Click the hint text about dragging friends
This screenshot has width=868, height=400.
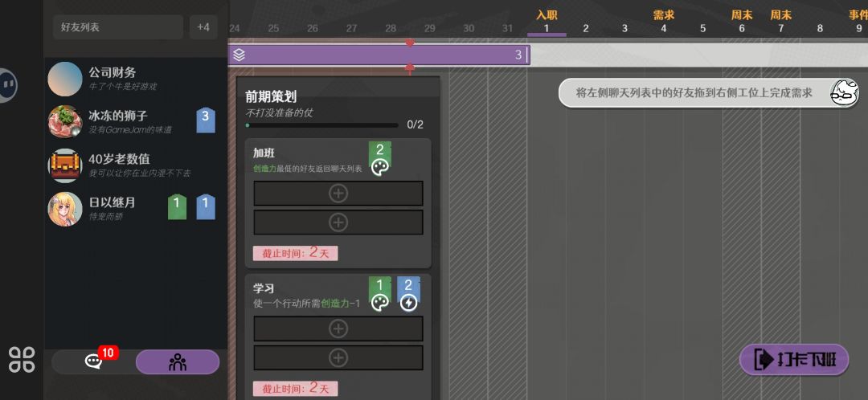(x=694, y=93)
